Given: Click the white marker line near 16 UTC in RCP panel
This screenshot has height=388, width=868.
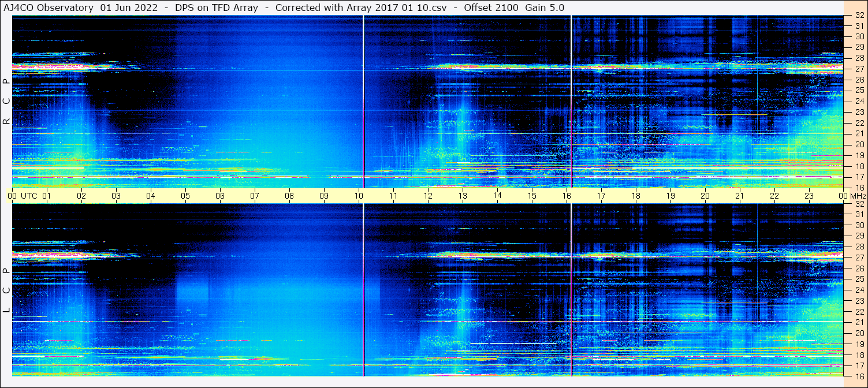Looking at the screenshot, I should pyautogui.click(x=571, y=102).
